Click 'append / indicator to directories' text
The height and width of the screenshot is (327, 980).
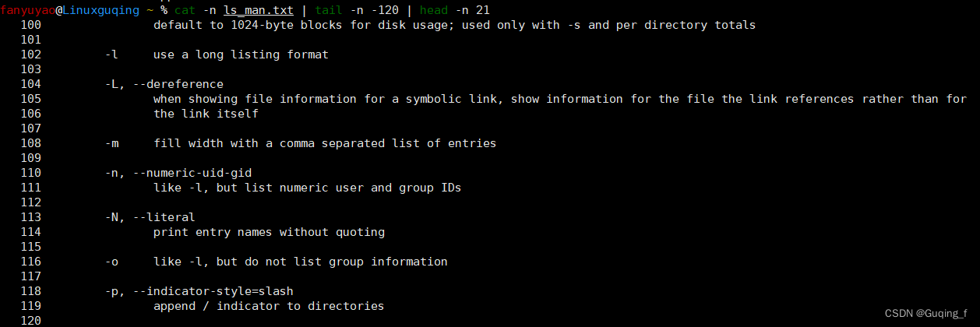(269, 306)
